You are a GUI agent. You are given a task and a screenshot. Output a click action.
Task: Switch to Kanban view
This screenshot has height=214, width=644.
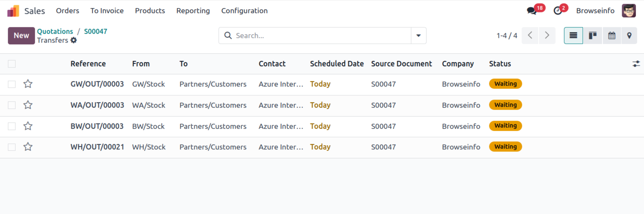click(x=592, y=35)
